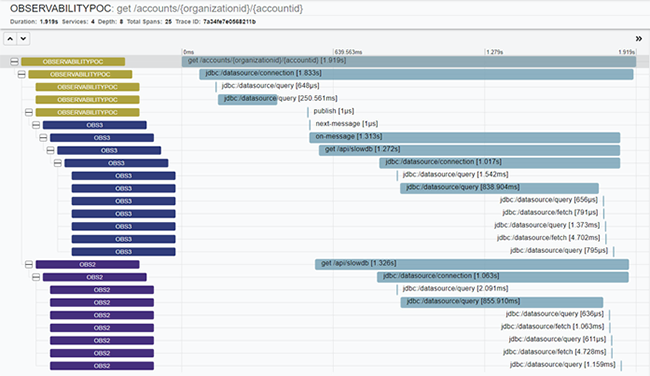Click the 1.279s timeline ruler marker
Viewport: 650px width, 376px height.
(495, 52)
